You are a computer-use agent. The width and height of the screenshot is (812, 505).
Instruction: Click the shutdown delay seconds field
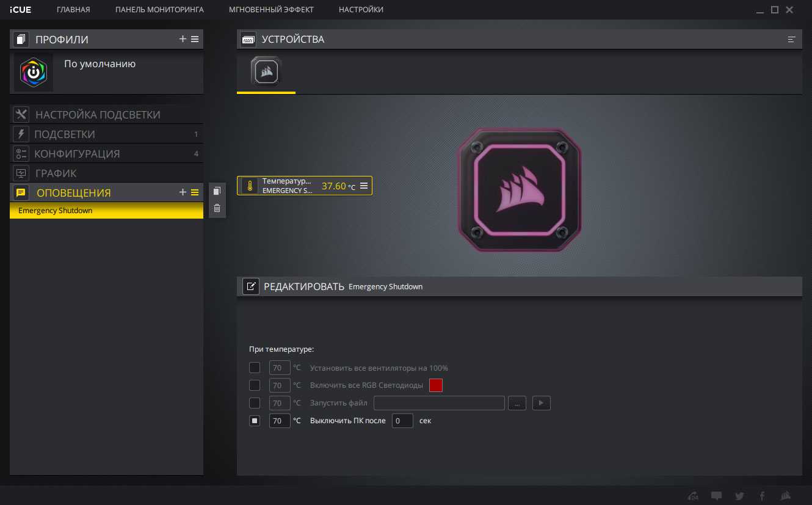[402, 421]
